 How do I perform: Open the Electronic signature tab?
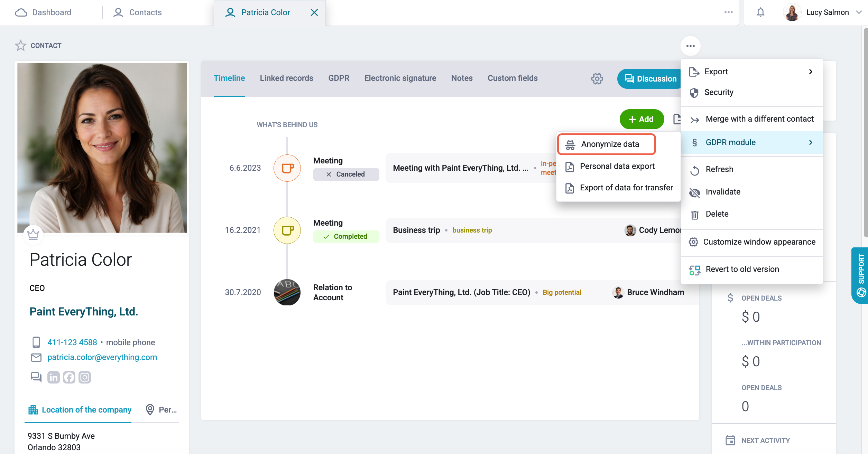(x=400, y=78)
